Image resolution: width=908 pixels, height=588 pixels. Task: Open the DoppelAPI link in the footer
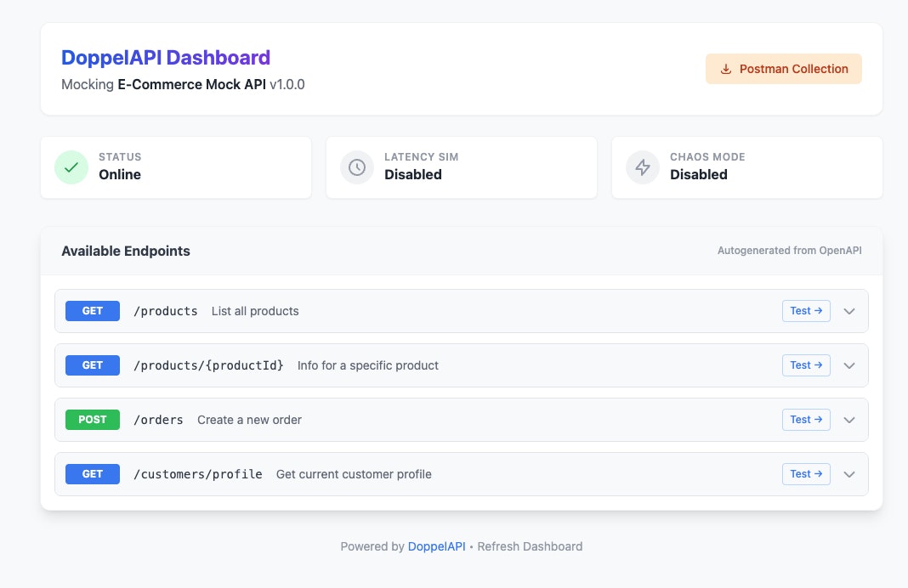point(436,546)
